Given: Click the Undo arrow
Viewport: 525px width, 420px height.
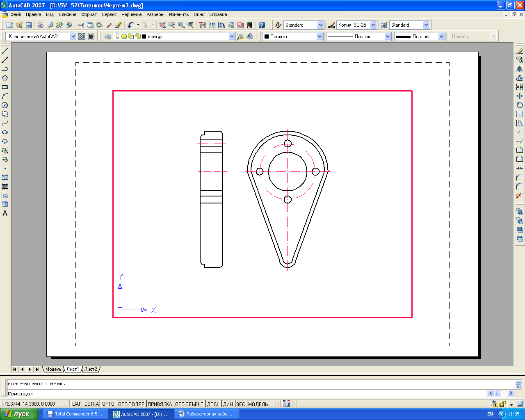Looking at the screenshot, I should pos(130,25).
